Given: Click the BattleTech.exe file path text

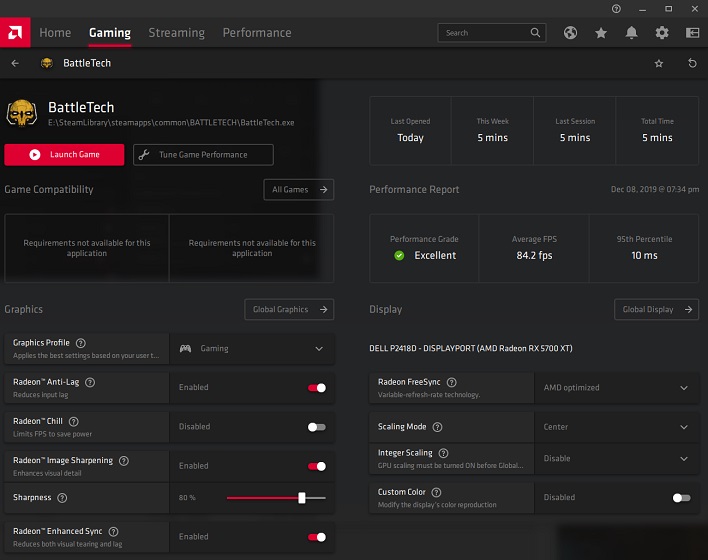Looking at the screenshot, I should click(x=171, y=123).
